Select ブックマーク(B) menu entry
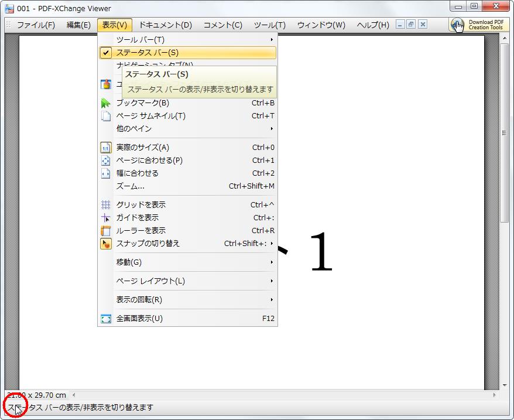This screenshot has width=514, height=420. click(187, 103)
